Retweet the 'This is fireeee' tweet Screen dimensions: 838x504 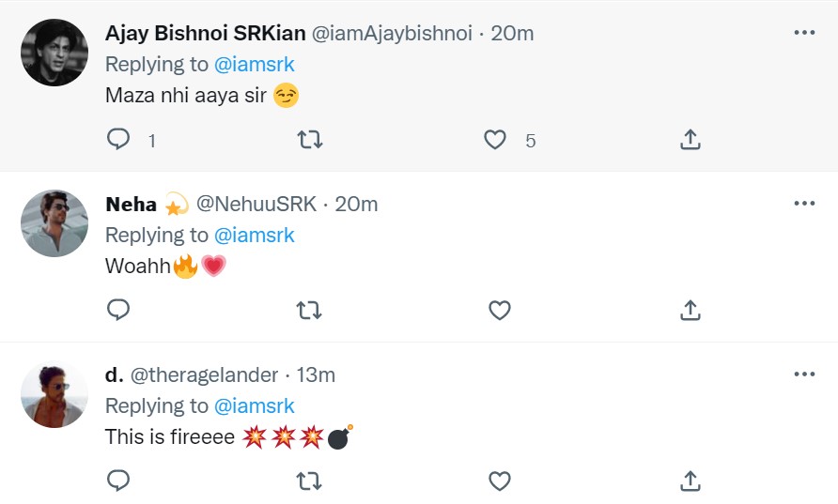click(x=309, y=481)
